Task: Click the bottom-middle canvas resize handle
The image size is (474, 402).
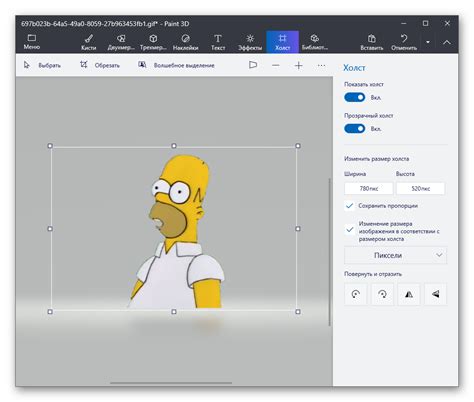Action: tap(174, 312)
